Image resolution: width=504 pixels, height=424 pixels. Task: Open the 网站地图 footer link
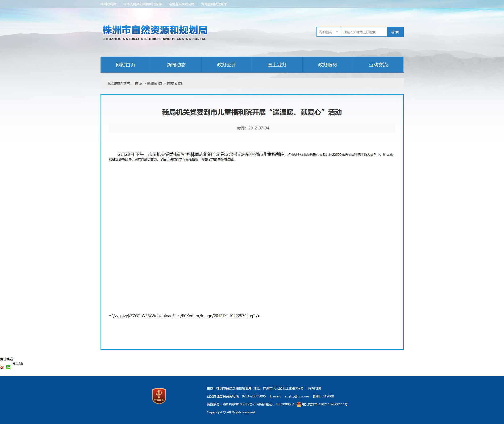pos(315,388)
